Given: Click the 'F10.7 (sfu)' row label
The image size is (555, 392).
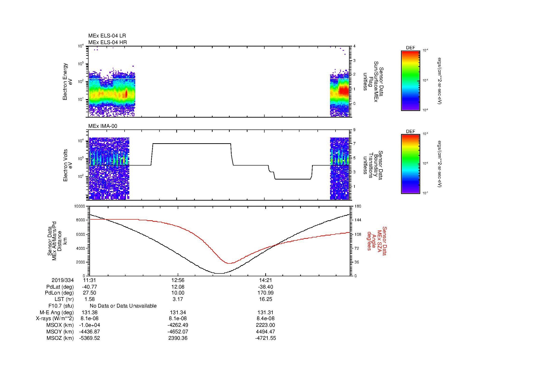Looking at the screenshot, I should coord(61,306).
